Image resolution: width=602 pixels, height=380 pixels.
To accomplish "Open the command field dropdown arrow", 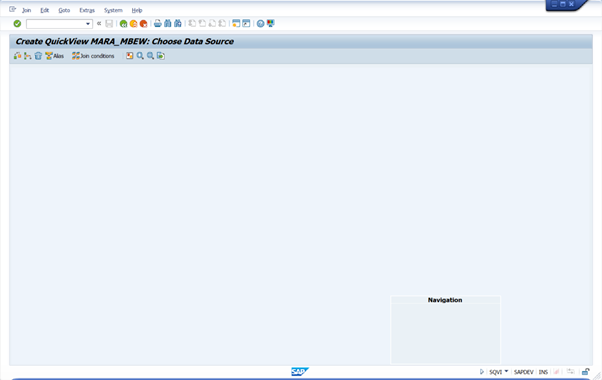I will coord(88,24).
